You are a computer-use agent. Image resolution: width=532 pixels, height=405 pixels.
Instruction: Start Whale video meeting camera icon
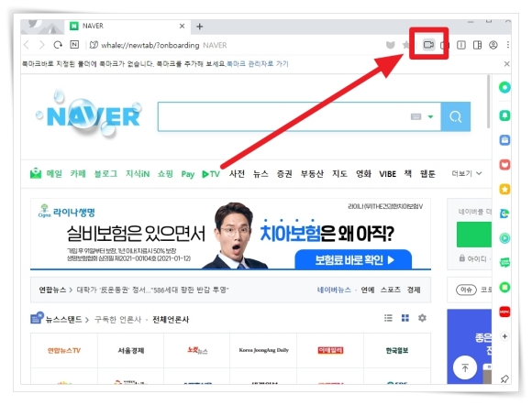click(x=428, y=44)
